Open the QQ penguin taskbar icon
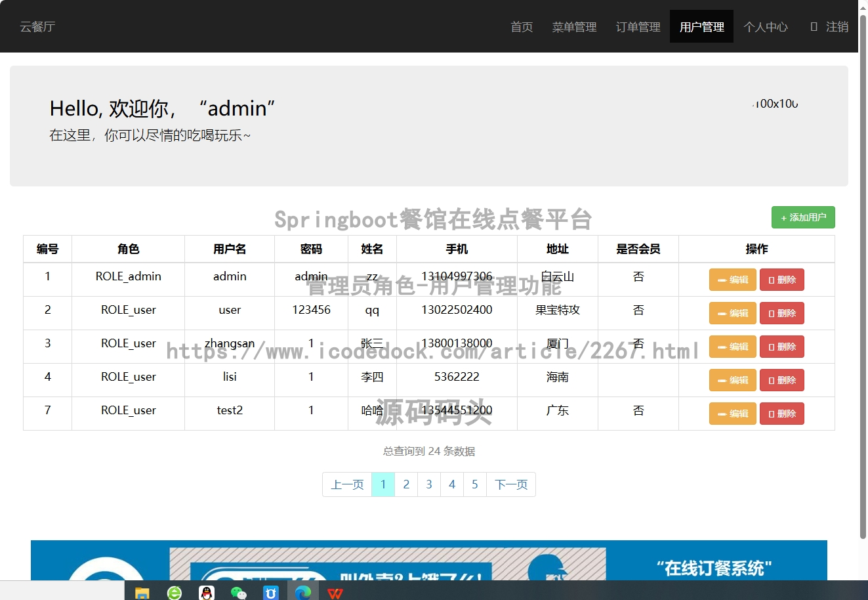This screenshot has height=600, width=868. (x=207, y=593)
